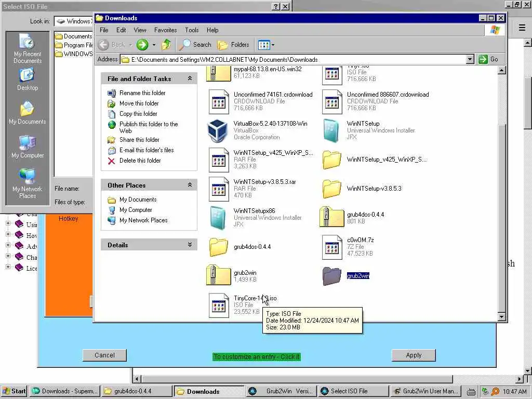The height and width of the screenshot is (399, 532).
Task: Click the Address path field
Action: [x=294, y=59]
